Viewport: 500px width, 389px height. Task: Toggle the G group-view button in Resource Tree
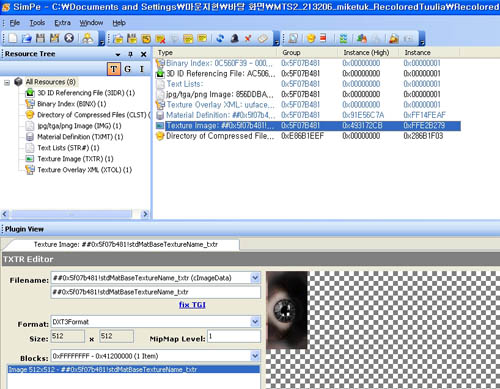(127, 69)
